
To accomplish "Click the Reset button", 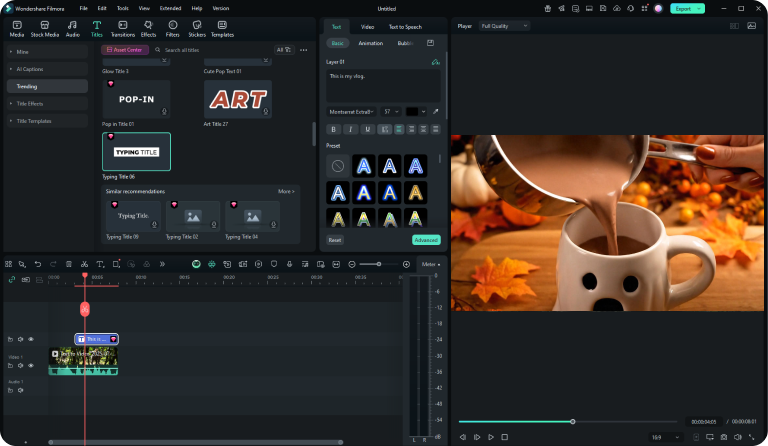I will (335, 240).
